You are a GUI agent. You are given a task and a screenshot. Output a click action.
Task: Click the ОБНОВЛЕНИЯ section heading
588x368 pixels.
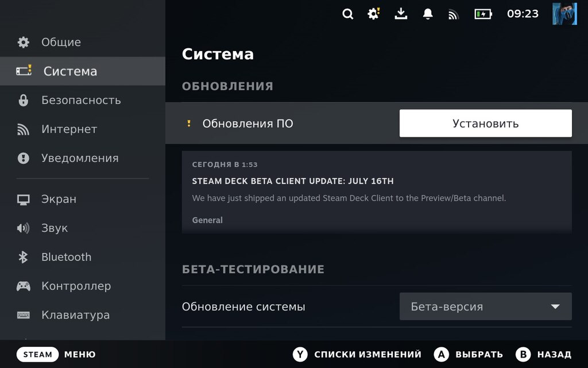tap(227, 86)
